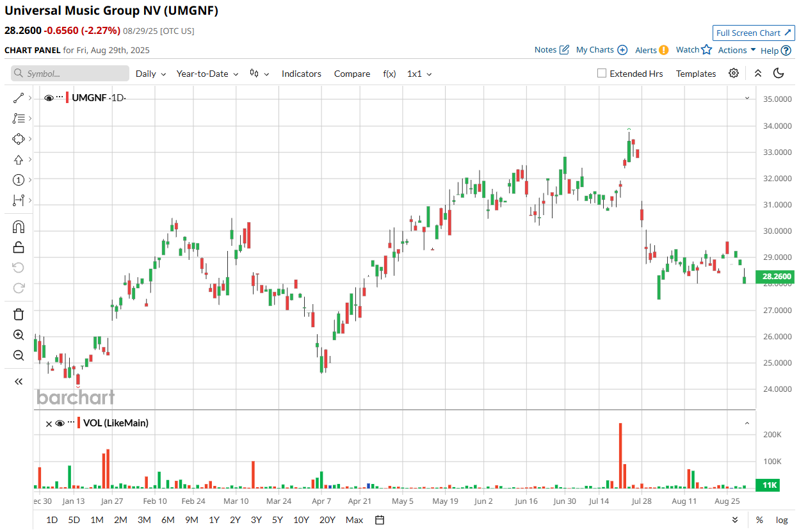Select the shapes drawing tool
The image size is (808, 532).
[19, 139]
